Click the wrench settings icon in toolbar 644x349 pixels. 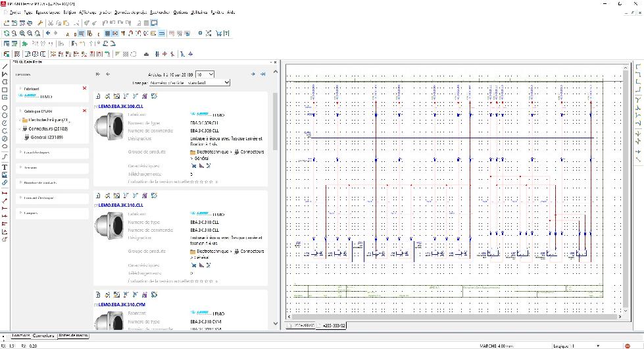(x=39, y=23)
